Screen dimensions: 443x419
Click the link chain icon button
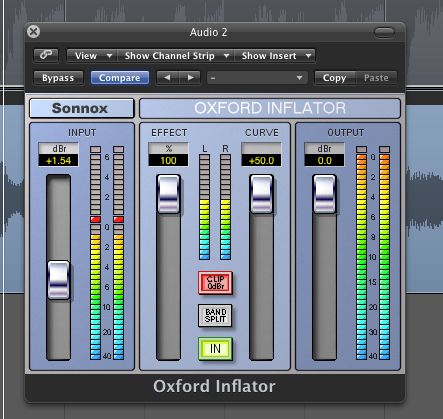[46, 55]
